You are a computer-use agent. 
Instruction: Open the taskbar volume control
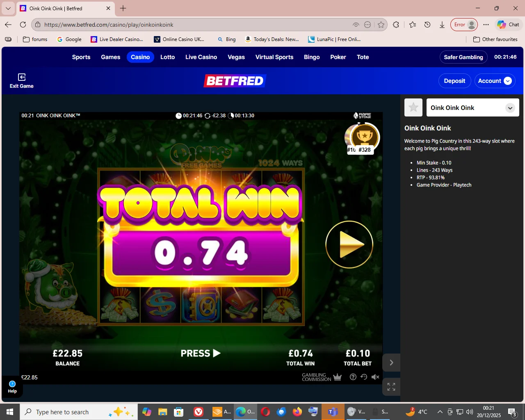[x=470, y=412]
